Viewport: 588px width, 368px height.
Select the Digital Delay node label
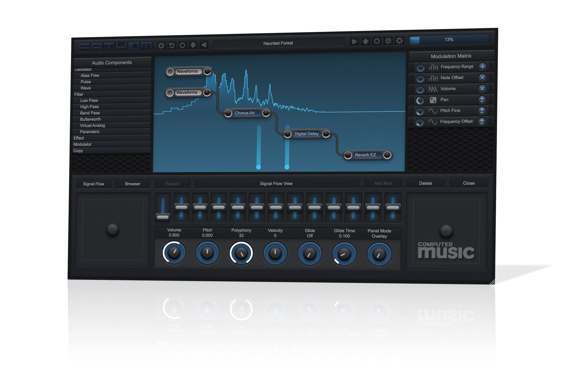(x=307, y=134)
